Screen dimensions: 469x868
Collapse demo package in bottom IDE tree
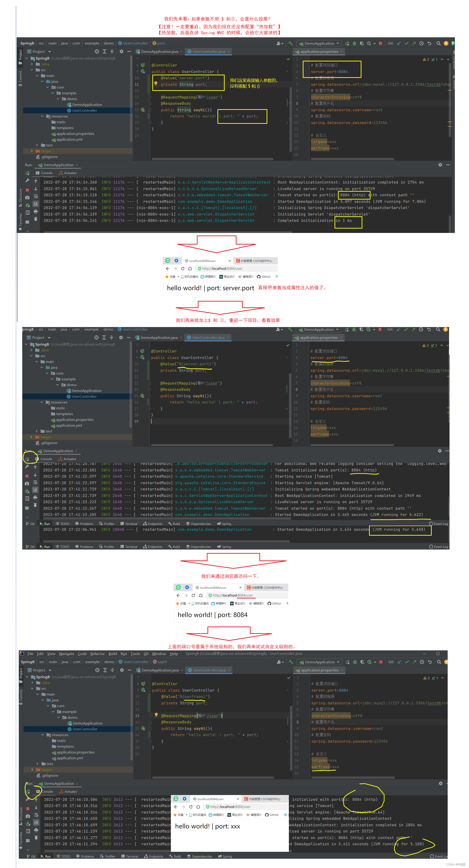click(59, 717)
